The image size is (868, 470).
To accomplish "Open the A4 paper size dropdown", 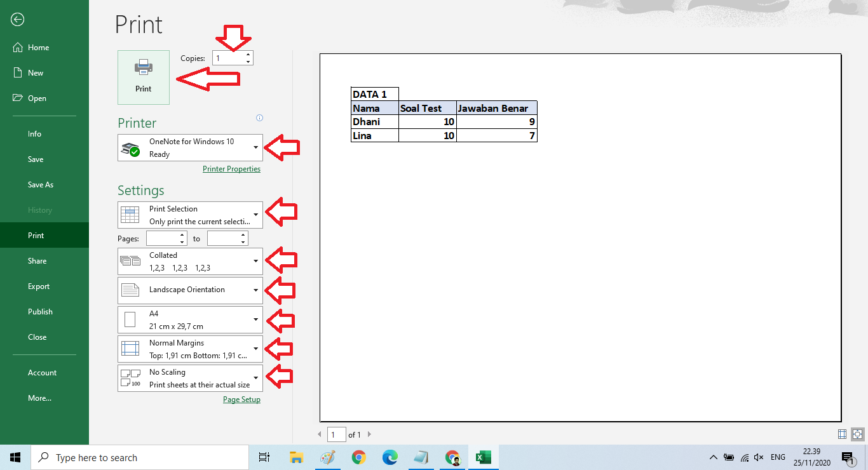I will coord(189,319).
